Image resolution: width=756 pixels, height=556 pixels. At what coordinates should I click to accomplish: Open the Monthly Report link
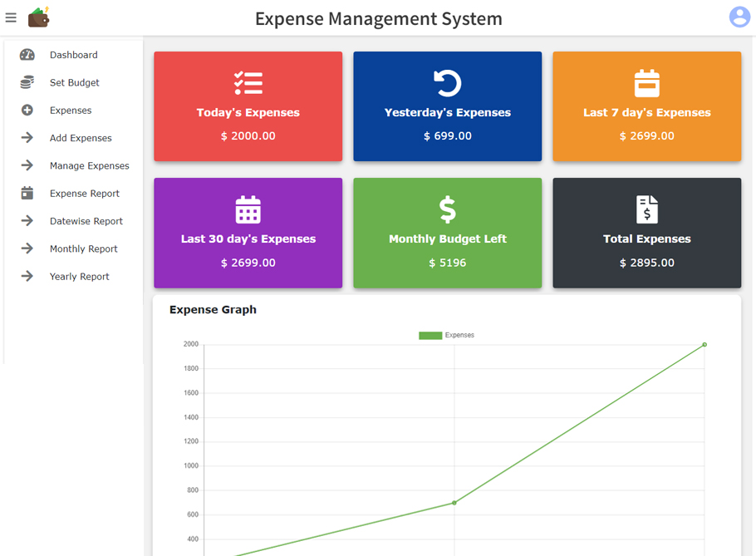coord(83,249)
